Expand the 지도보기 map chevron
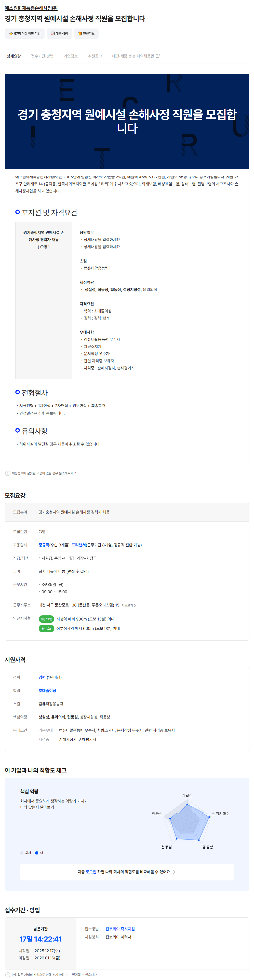Viewport: 254px width, 980px height. point(135,605)
